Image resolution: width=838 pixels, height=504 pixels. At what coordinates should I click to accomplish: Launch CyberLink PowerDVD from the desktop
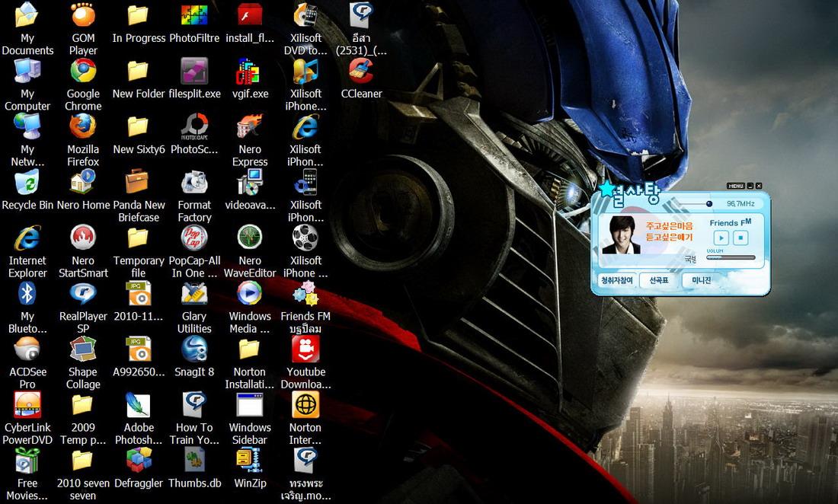point(27,419)
